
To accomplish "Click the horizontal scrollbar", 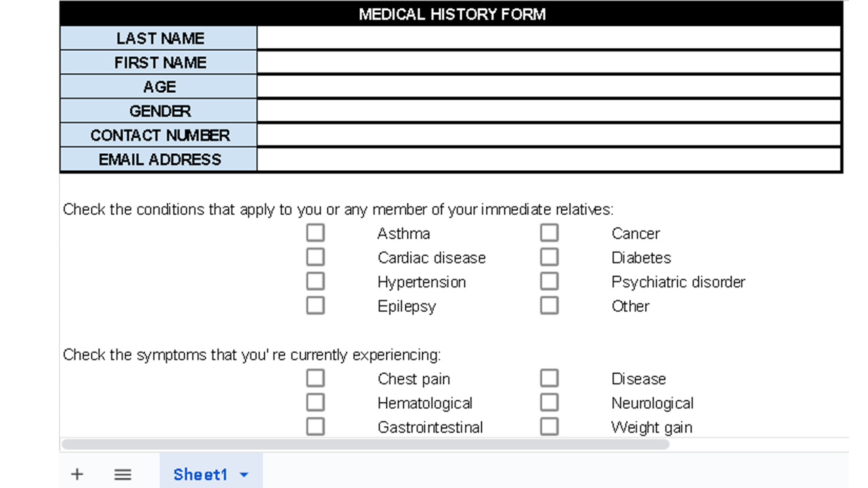I will coord(365,445).
